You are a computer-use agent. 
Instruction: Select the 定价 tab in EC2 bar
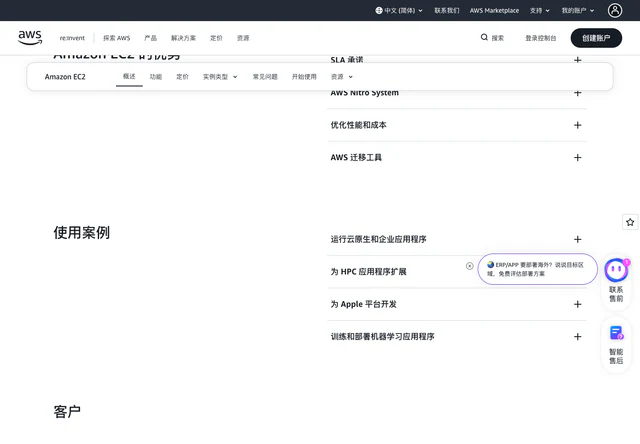coord(182,77)
